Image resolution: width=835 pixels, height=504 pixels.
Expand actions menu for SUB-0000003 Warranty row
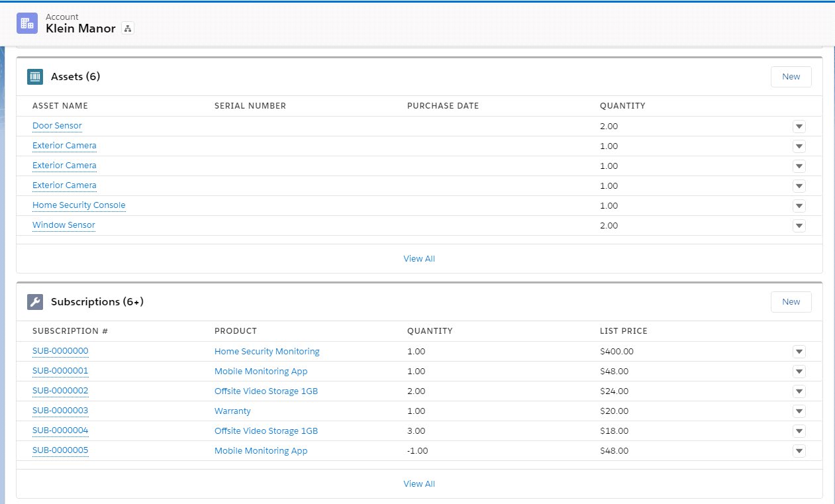(799, 411)
